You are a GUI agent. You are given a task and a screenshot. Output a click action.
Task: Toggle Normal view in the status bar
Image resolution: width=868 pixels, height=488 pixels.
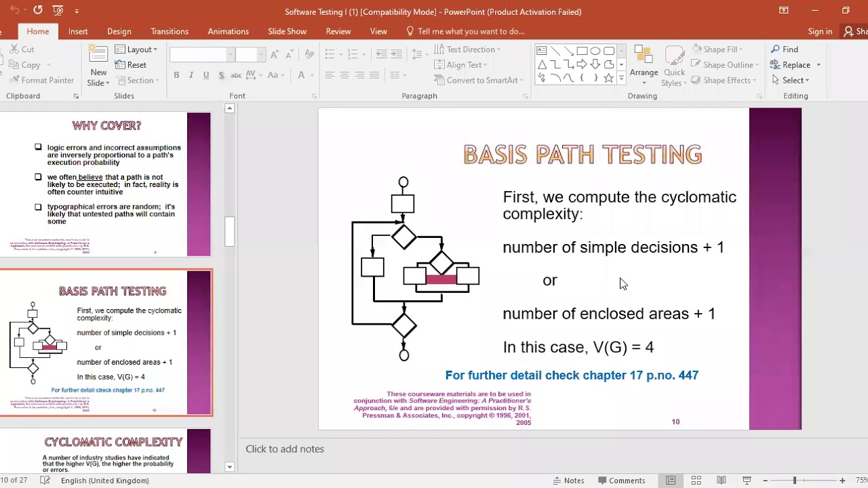(671, 481)
